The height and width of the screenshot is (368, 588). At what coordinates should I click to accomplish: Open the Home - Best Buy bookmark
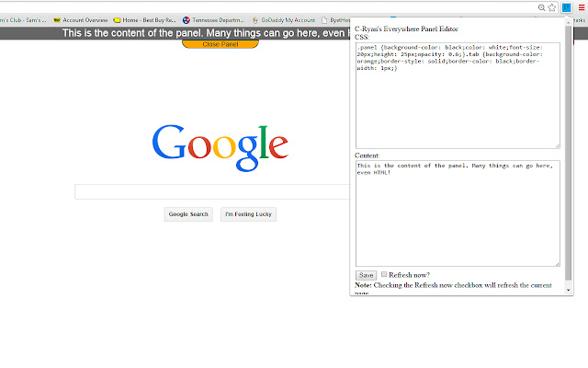(145, 20)
